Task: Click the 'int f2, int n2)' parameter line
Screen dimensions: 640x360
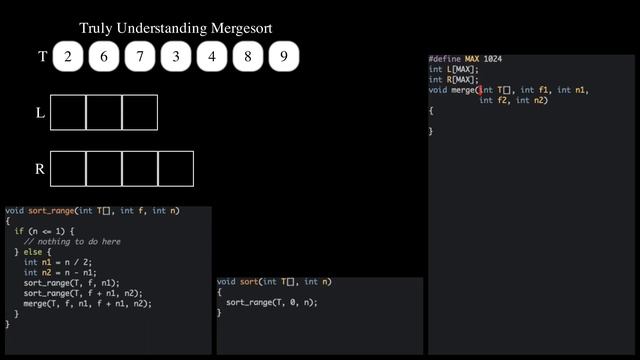Action: pos(513,100)
